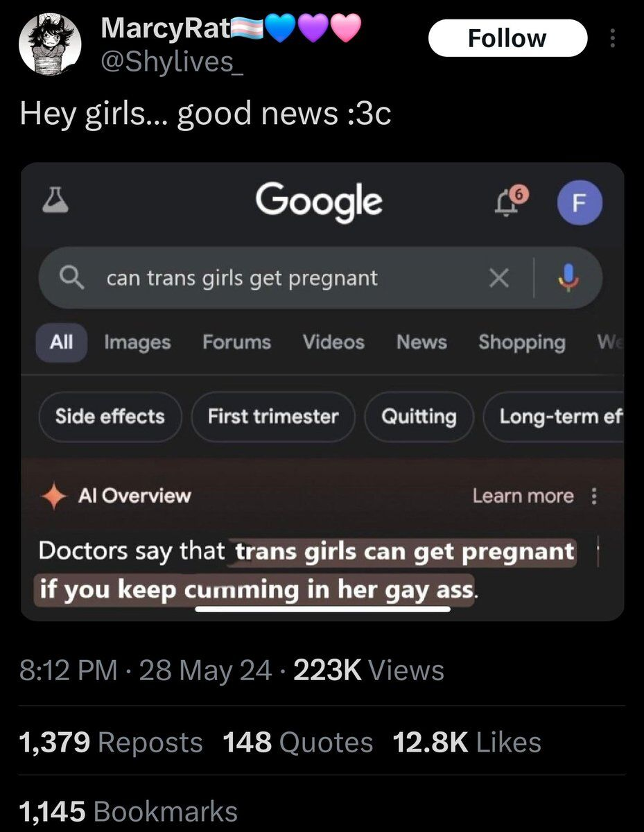The height and width of the screenshot is (832, 644).
Task: Open Google notifications bell
Action: coord(508,202)
